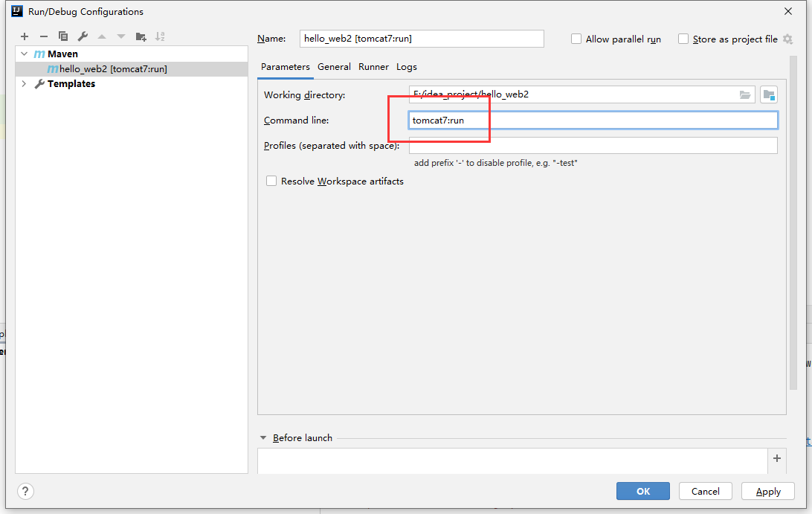The image size is (812, 514).
Task: Collapse the Maven tree node
Action: (24, 54)
